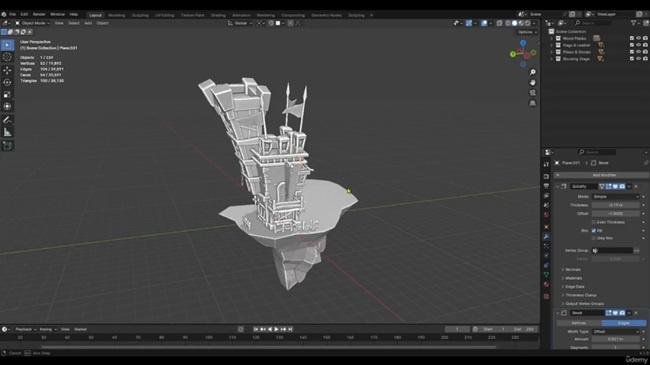Select the Measure tool
Screen dimensions: 650x365
pos(7,132)
